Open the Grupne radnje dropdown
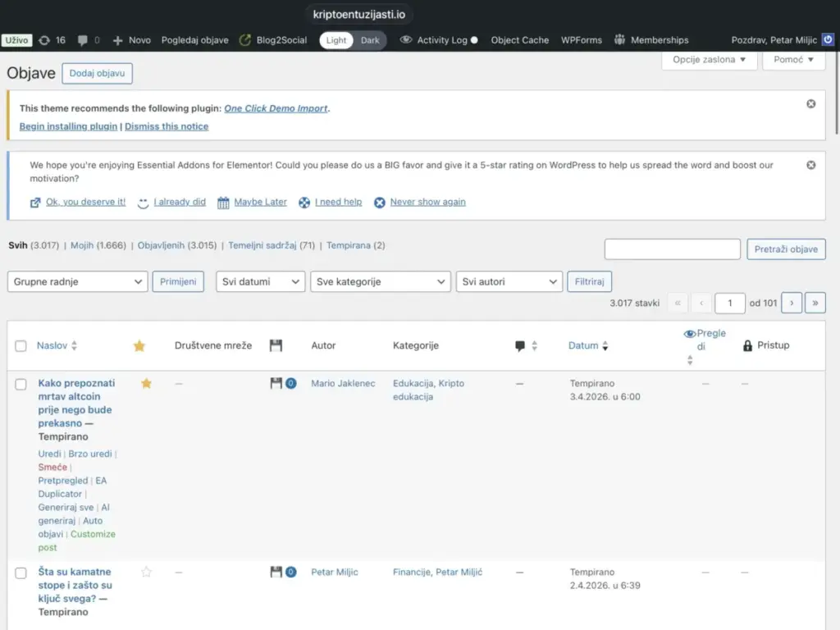Image resolution: width=840 pixels, height=630 pixels. (77, 281)
